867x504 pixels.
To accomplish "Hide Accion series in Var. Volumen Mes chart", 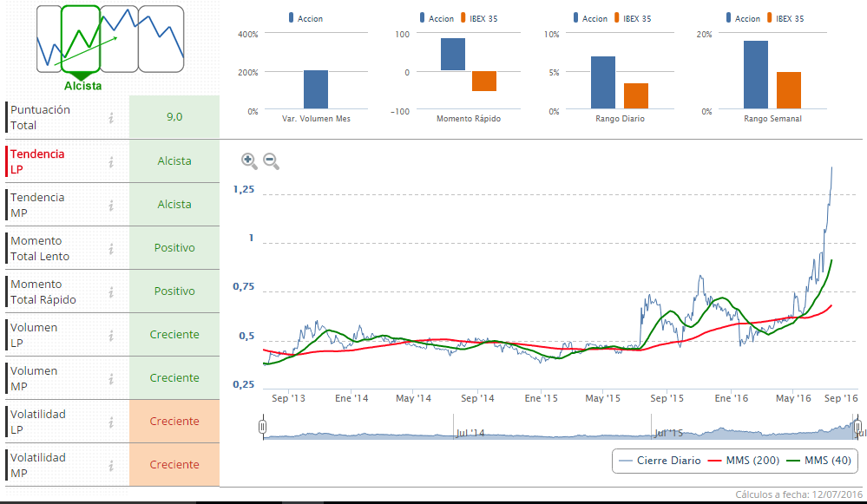I will coord(304,18).
